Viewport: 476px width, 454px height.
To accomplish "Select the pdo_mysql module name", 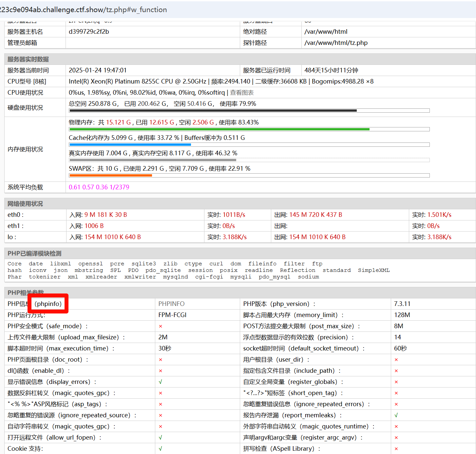I will pyautogui.click(x=274, y=277).
